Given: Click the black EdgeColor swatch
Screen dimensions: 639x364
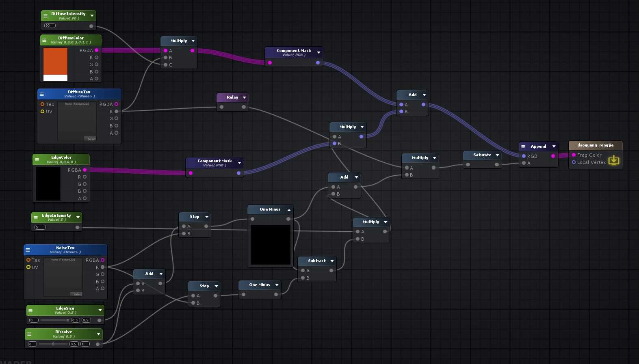Looking at the screenshot, I should coord(48,184).
